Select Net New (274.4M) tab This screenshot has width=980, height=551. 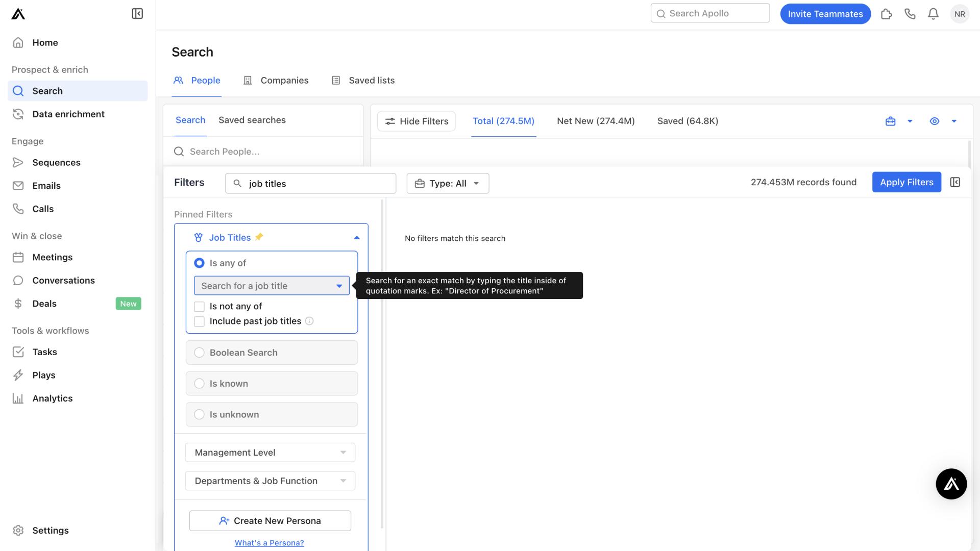tap(596, 121)
